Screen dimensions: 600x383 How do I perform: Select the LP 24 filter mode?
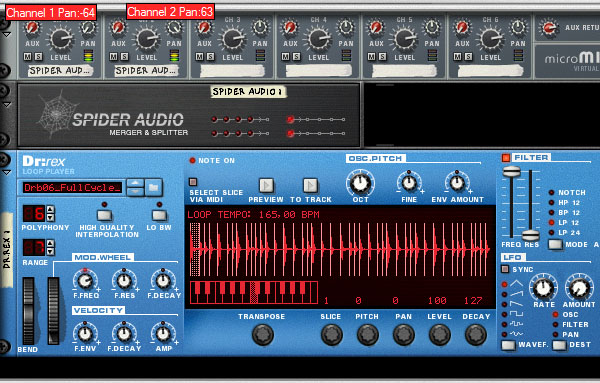(551, 233)
